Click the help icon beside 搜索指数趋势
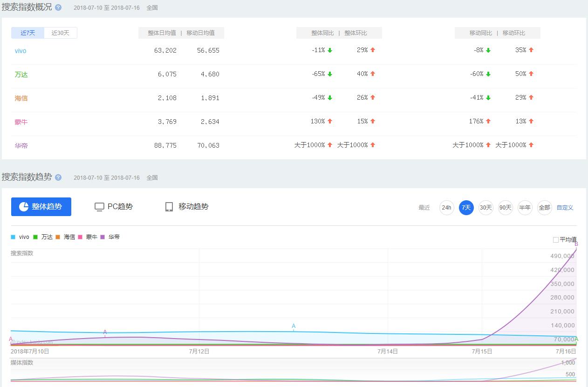Viewport: 588px width, 387px height. pos(58,177)
